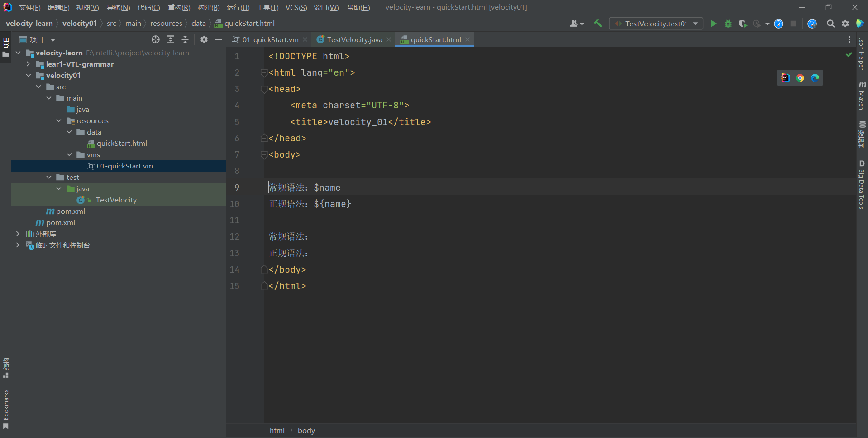Open the 重构(R) menu
Image resolution: width=868 pixels, height=438 pixels.
[x=179, y=8]
